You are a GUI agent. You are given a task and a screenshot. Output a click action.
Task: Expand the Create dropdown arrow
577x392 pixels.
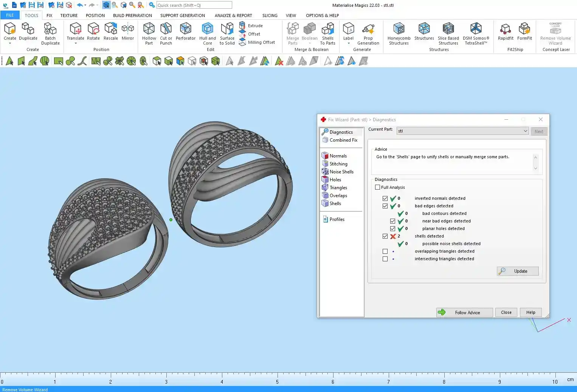pyautogui.click(x=10, y=43)
